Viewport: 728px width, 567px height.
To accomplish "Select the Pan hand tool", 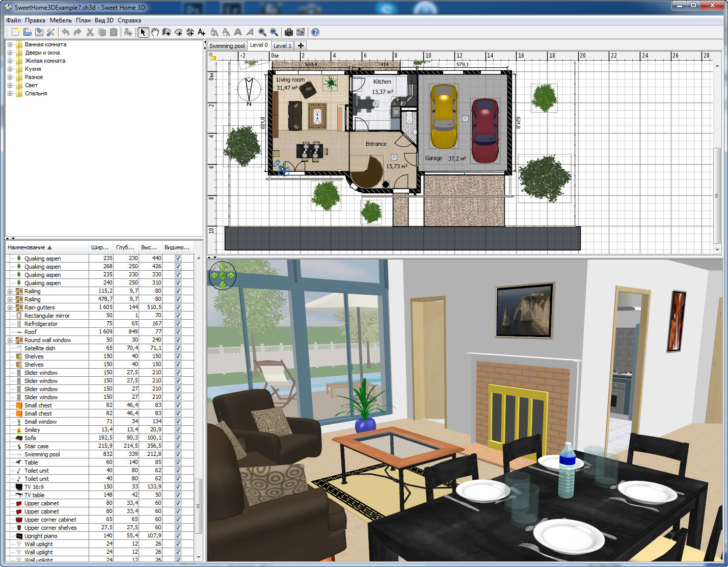I will point(155,32).
